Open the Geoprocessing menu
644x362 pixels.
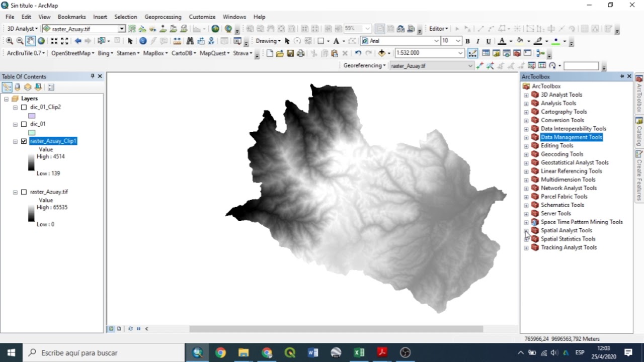(163, 17)
